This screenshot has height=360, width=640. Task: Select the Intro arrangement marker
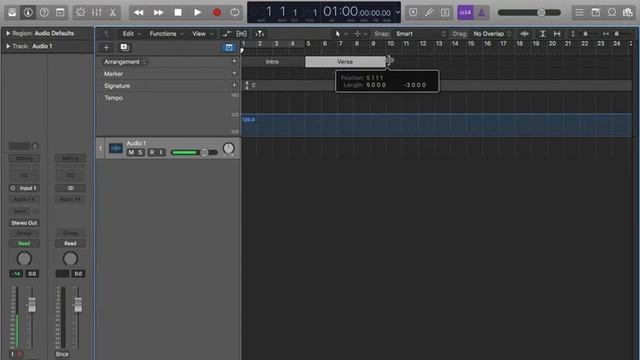click(273, 62)
